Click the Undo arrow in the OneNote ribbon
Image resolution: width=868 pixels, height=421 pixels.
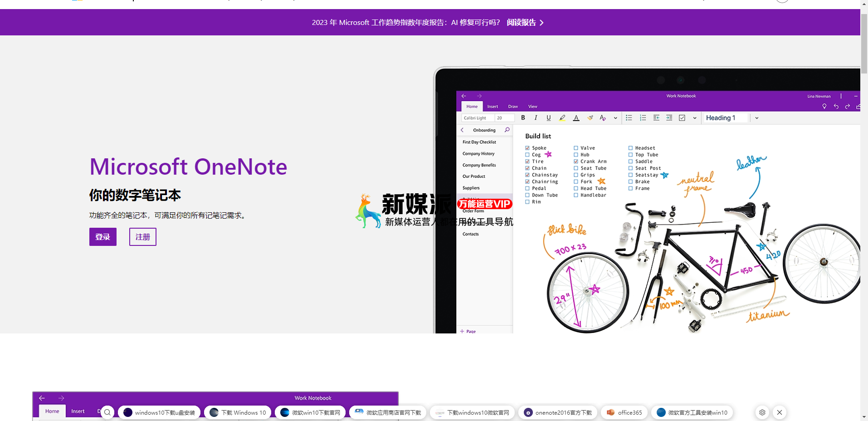pyautogui.click(x=836, y=106)
